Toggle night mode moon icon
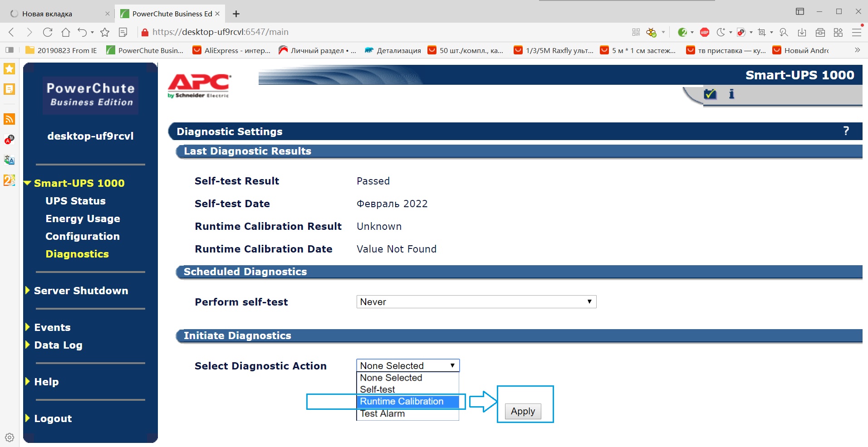The width and height of the screenshot is (868, 447). 721,32
